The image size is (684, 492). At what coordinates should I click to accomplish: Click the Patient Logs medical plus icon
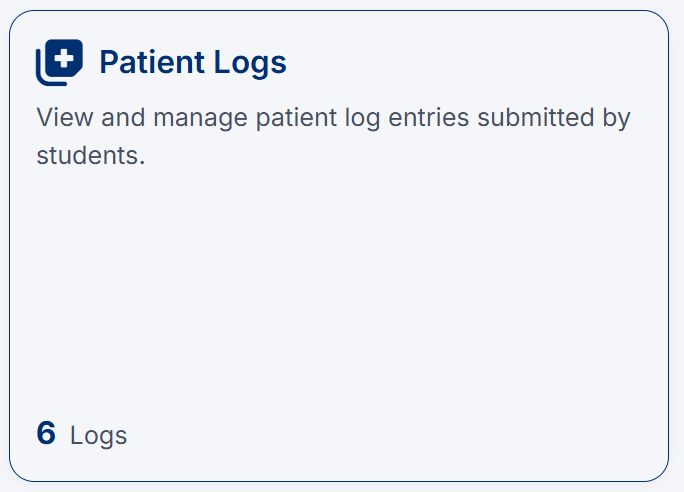coord(59,63)
